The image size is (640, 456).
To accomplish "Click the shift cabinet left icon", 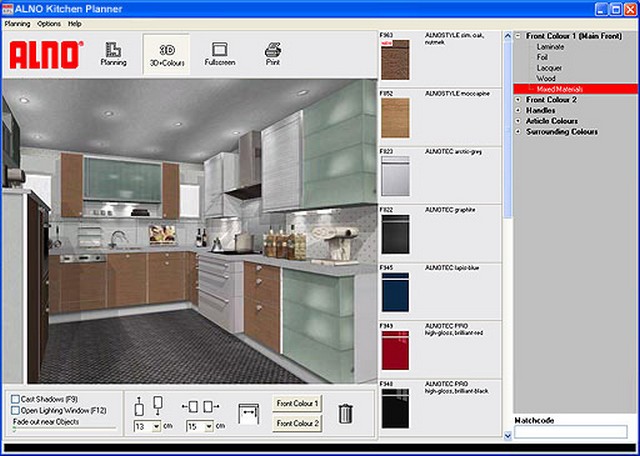I will 190,406.
